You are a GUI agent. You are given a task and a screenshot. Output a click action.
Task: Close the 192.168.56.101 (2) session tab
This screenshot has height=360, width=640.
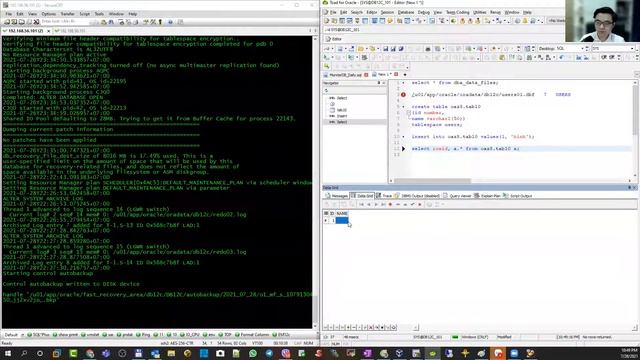point(49,31)
